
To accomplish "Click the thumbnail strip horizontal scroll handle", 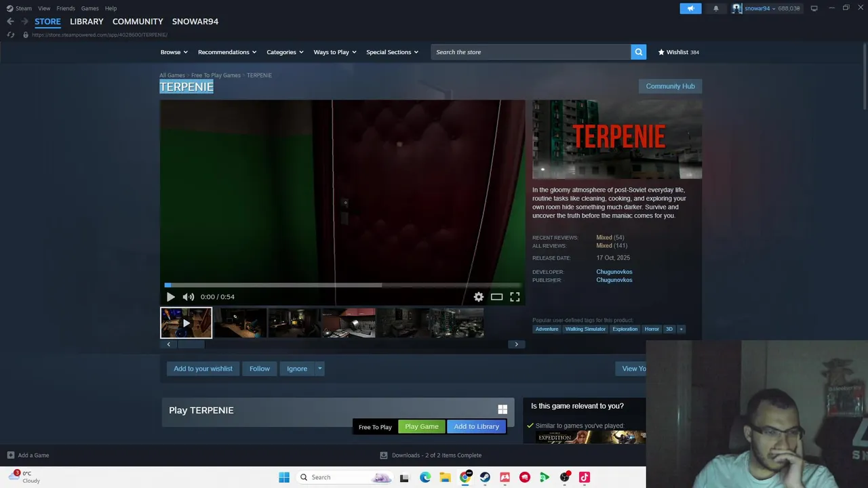I will point(191,344).
